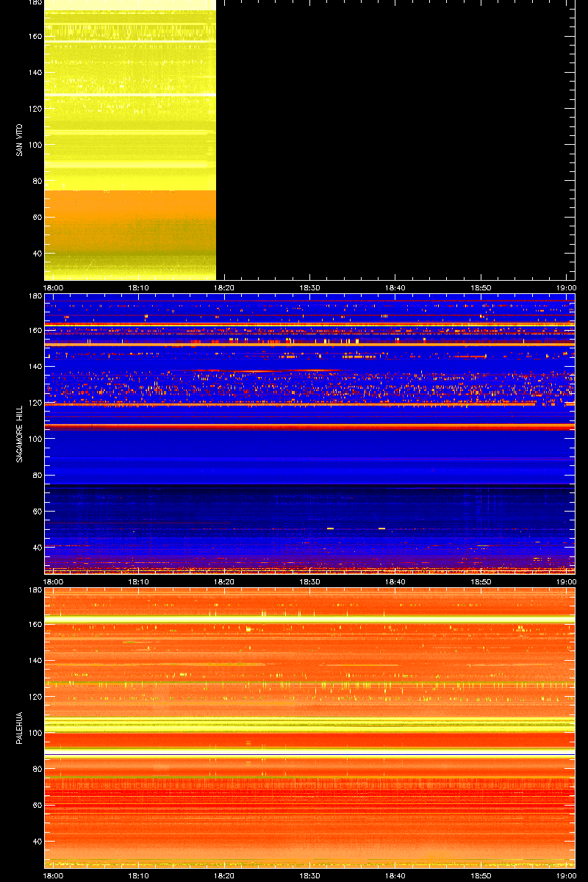Click 18:20 time label under San Vito plot

(224, 288)
